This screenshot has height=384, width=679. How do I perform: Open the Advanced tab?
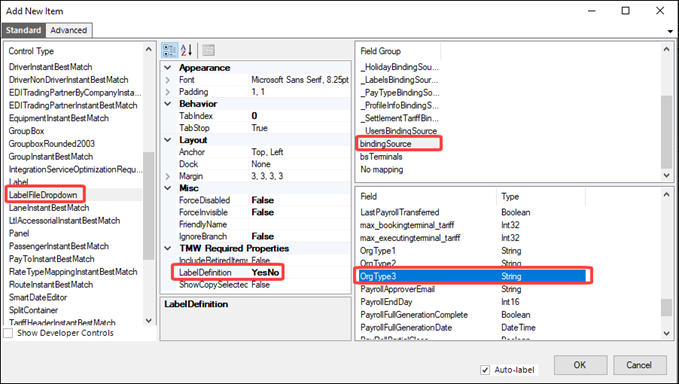coord(68,30)
